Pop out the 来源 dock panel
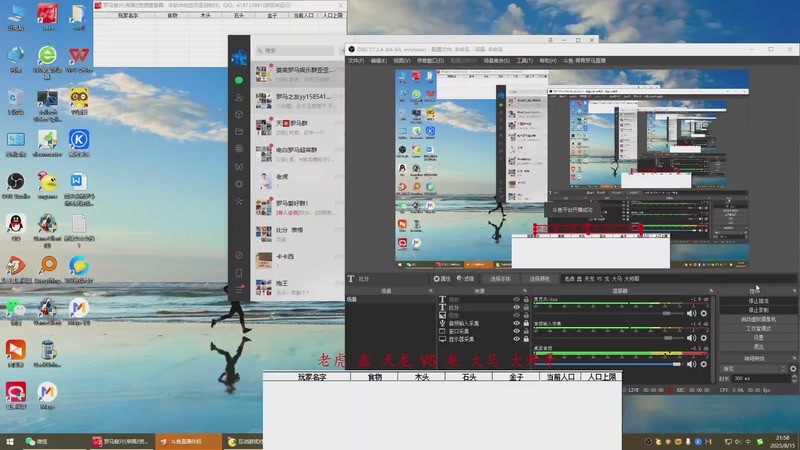Screen dimensions: 800x450 524,291
